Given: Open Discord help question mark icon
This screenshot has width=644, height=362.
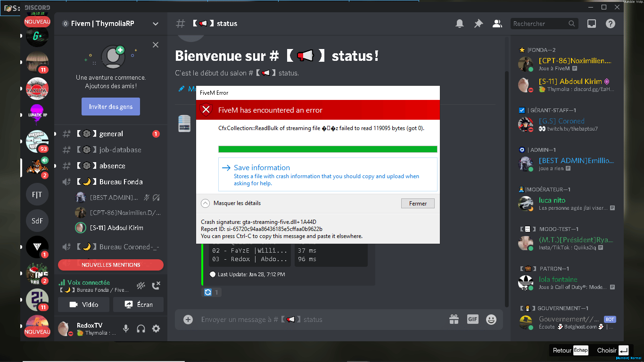Looking at the screenshot, I should point(611,24).
